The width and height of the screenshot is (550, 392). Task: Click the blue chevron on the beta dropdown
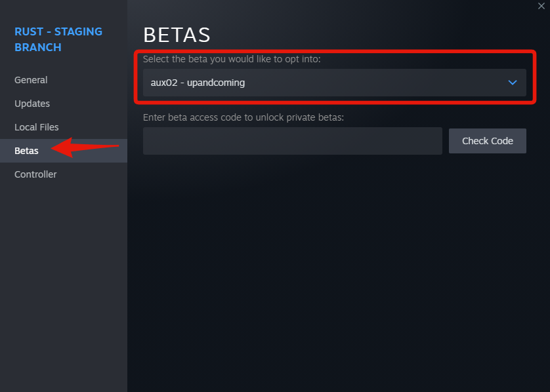tap(513, 83)
